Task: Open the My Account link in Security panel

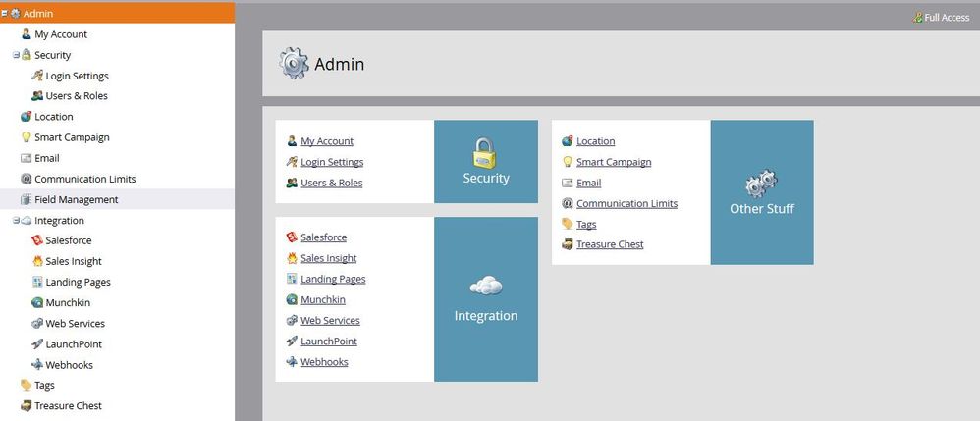Action: [x=326, y=141]
